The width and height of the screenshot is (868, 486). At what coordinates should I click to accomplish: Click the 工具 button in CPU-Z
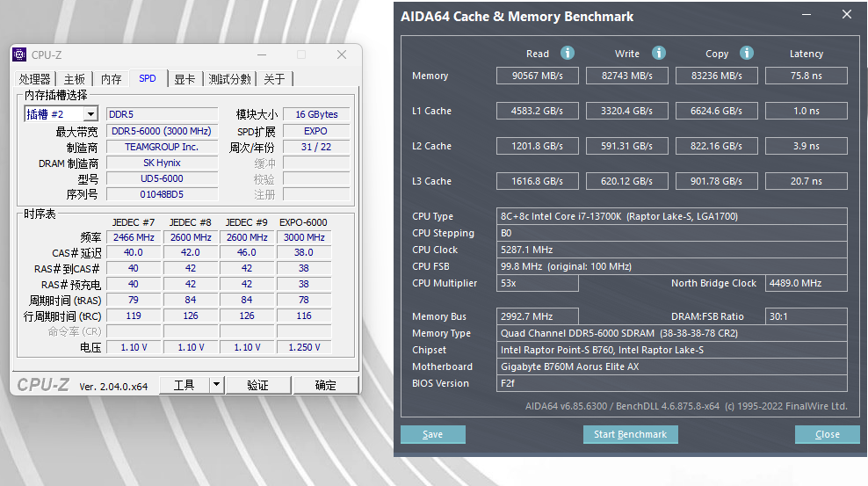point(184,385)
